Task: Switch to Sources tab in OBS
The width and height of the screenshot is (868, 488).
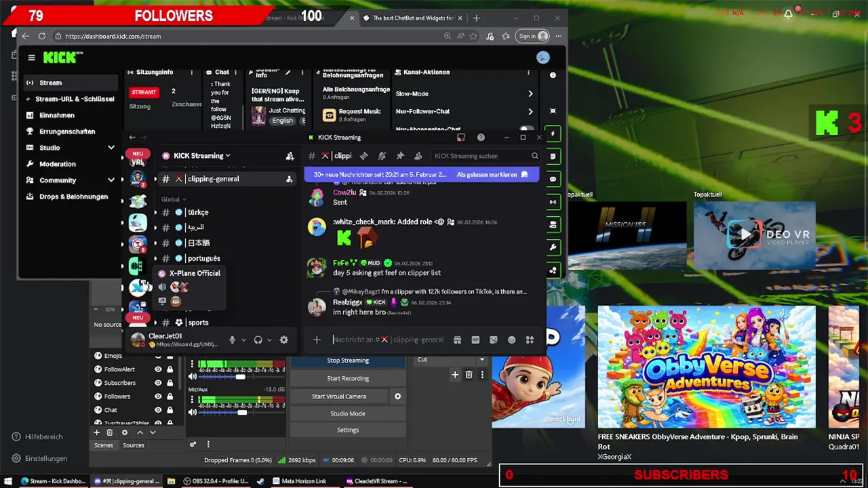Action: click(x=133, y=445)
